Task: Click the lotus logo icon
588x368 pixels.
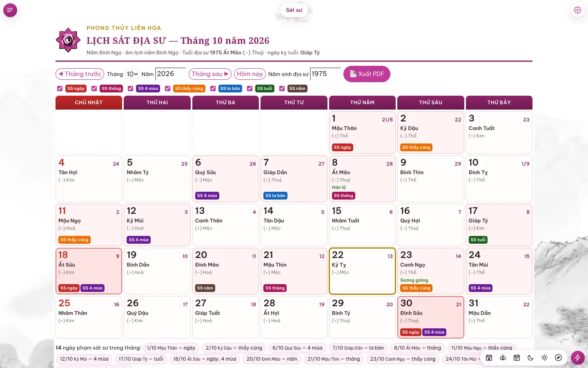Action: click(x=68, y=40)
